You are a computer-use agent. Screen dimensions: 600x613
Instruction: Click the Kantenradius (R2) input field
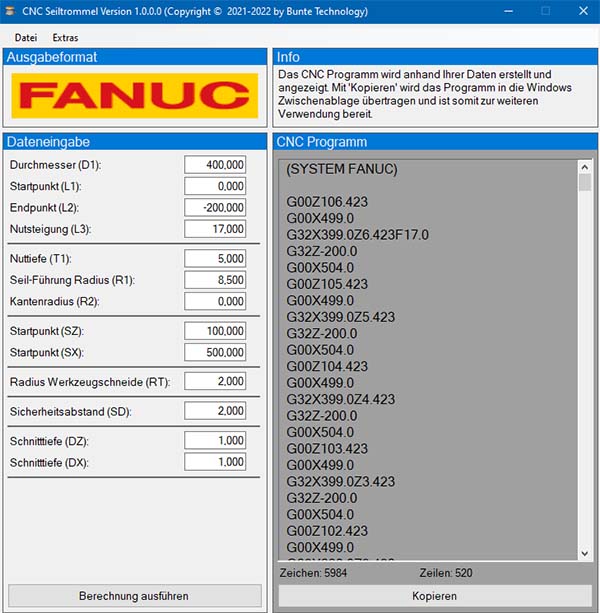point(215,301)
